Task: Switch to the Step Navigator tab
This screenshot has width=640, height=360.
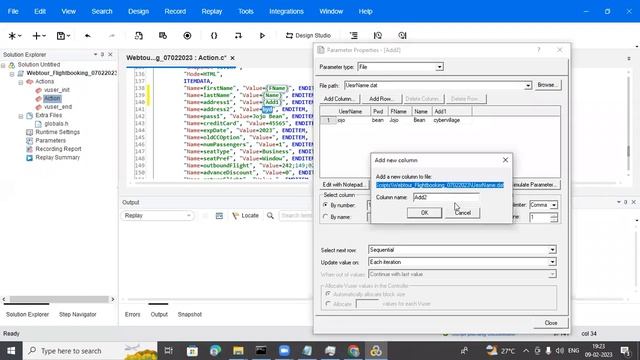Action: click(78, 314)
